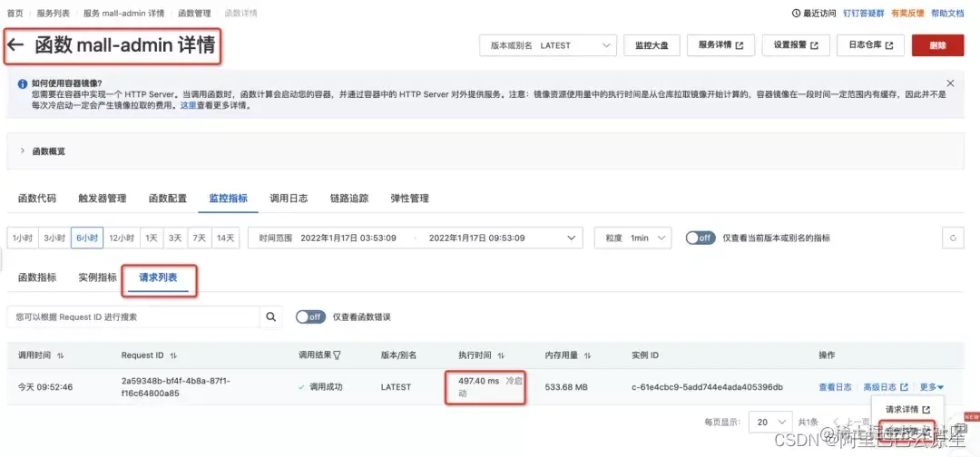Select the 监控指标 tab
The width and height of the screenshot is (980, 457).
coord(228,199)
